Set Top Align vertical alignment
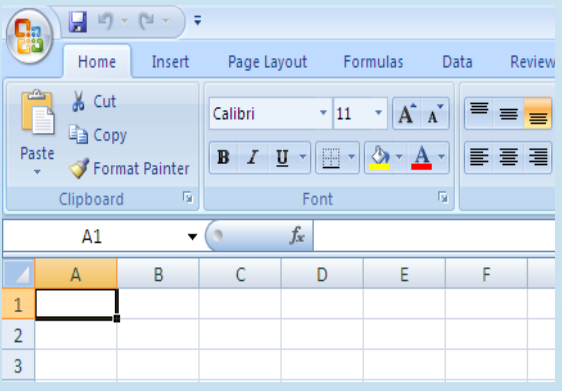 point(479,113)
